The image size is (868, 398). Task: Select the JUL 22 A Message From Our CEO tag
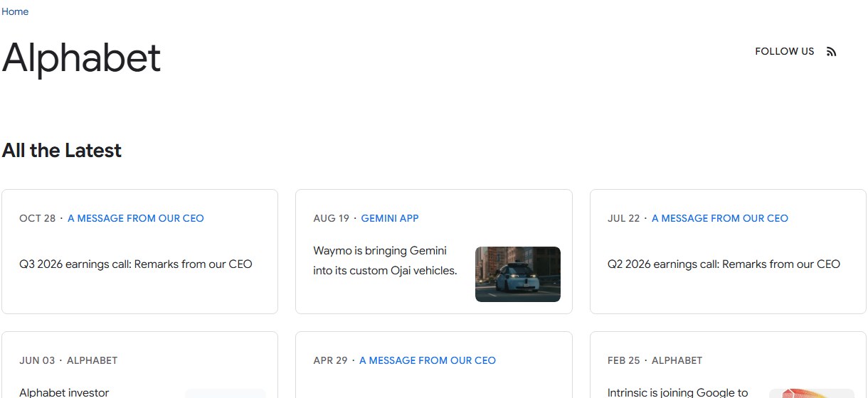tap(720, 218)
